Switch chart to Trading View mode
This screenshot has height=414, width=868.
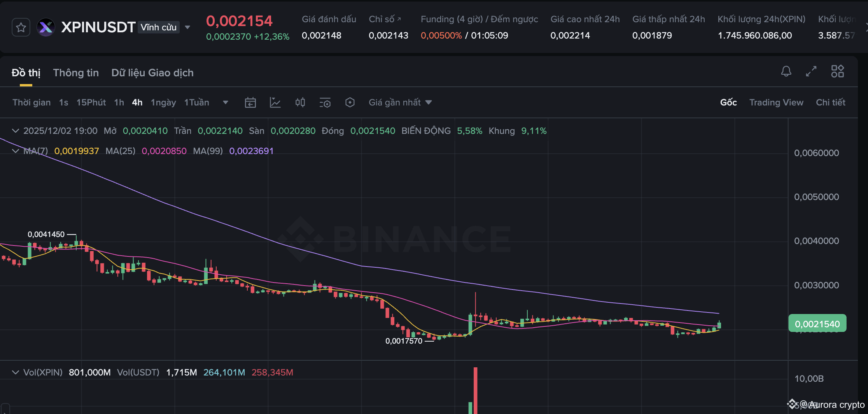tap(776, 102)
